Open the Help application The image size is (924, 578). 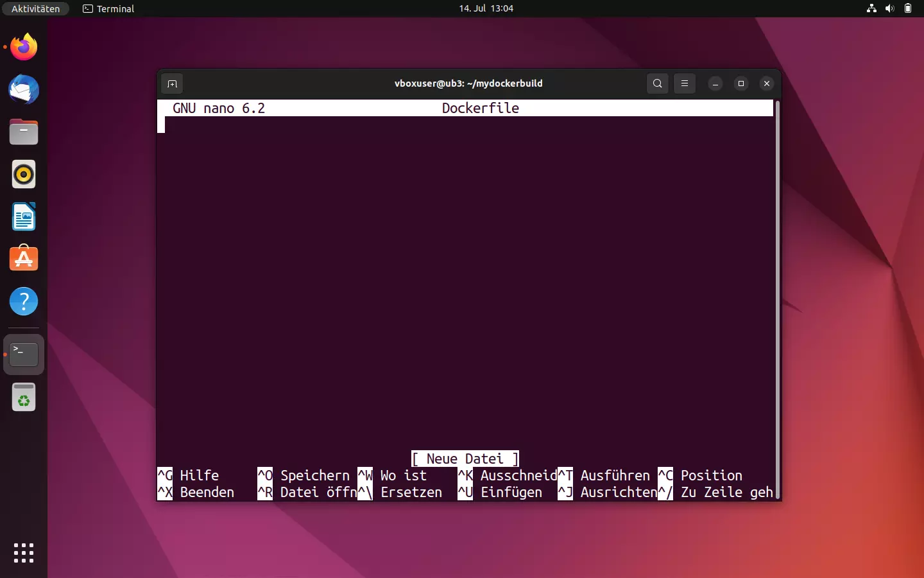coord(23,301)
